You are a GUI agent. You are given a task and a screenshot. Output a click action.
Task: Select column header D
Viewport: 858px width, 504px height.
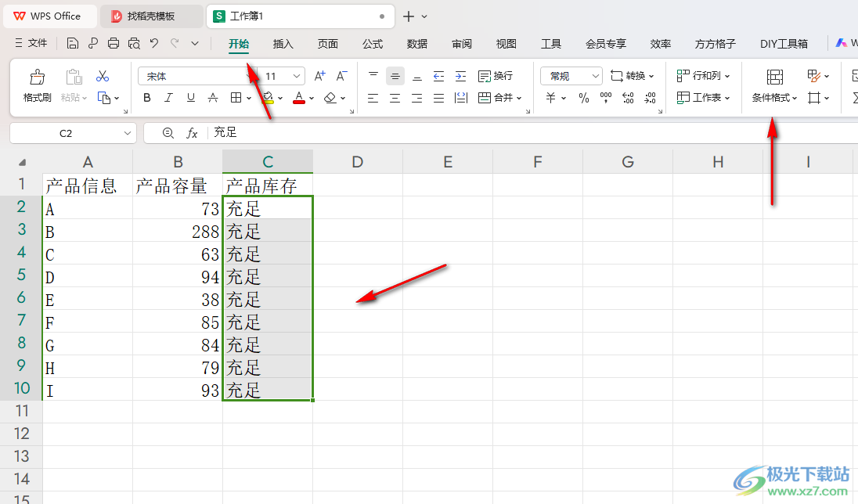357,162
